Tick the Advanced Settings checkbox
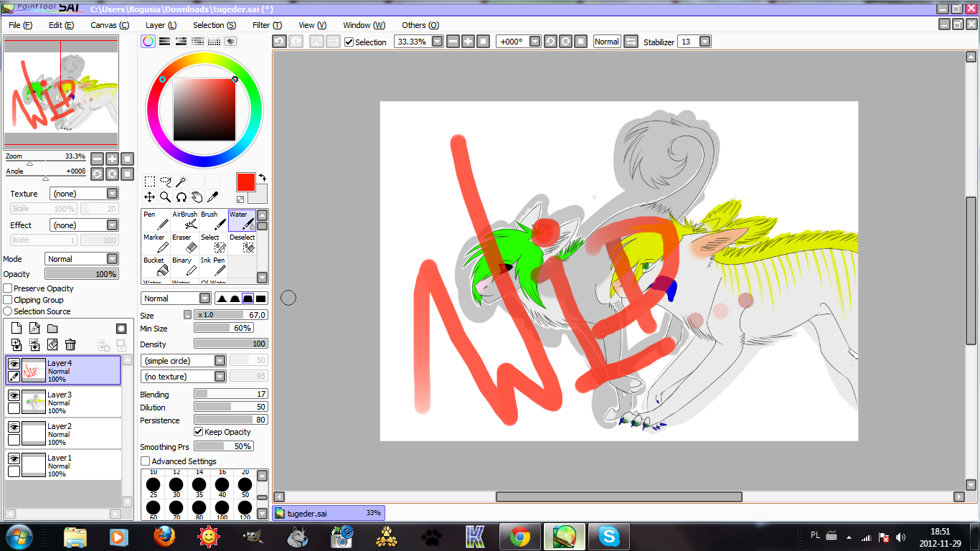This screenshot has width=980, height=551. [x=146, y=461]
